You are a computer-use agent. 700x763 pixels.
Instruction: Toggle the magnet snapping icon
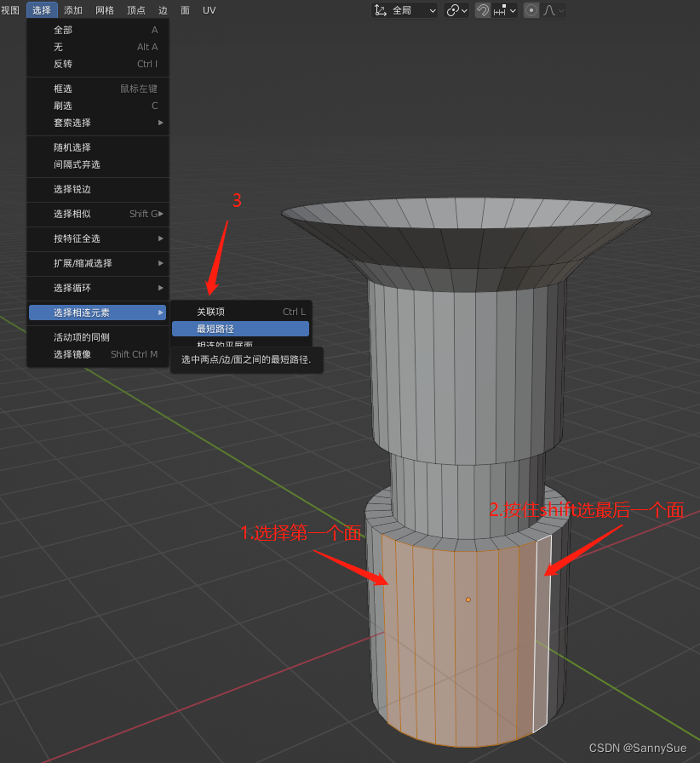(x=482, y=10)
